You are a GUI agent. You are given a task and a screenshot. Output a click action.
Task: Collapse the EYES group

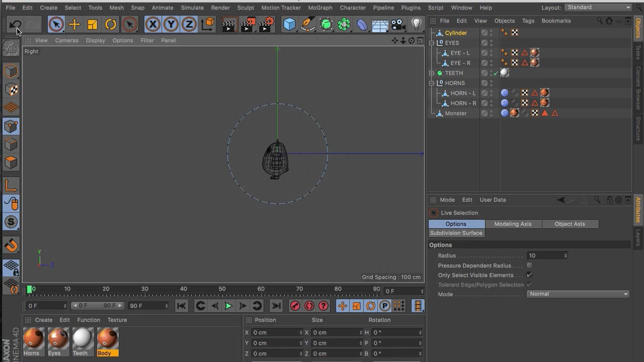(x=431, y=43)
